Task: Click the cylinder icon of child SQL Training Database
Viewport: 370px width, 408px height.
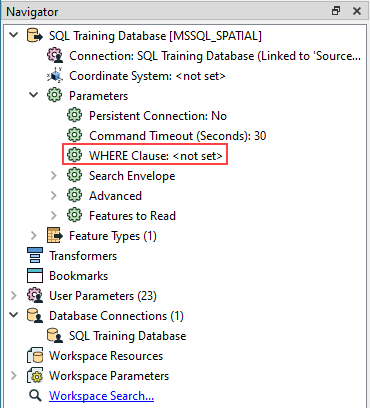Action: 55,336
